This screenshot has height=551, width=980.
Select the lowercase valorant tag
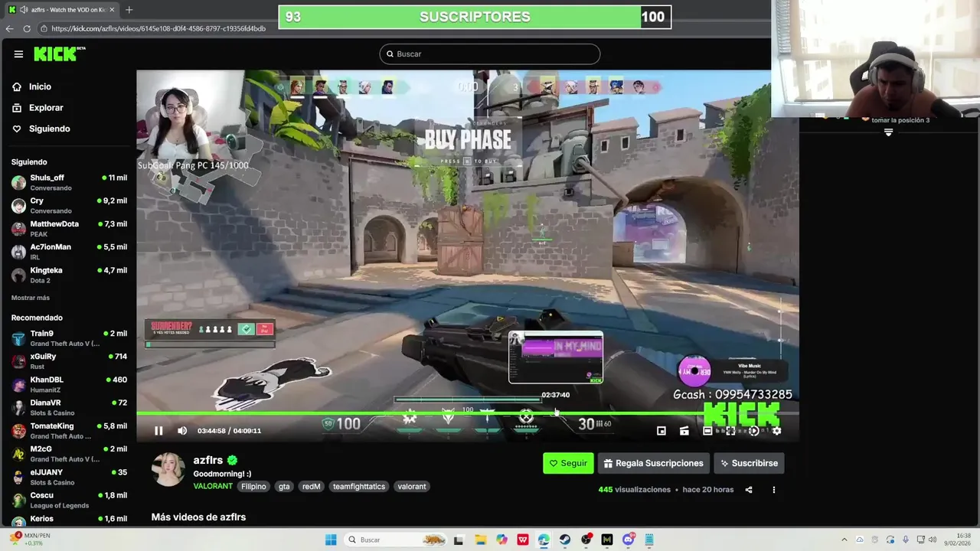[412, 487]
